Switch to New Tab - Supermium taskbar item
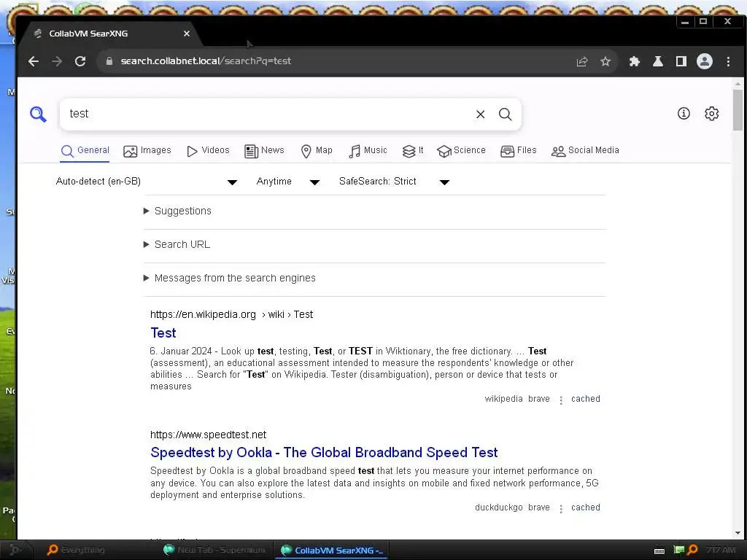The height and width of the screenshot is (560, 747). pos(214,550)
